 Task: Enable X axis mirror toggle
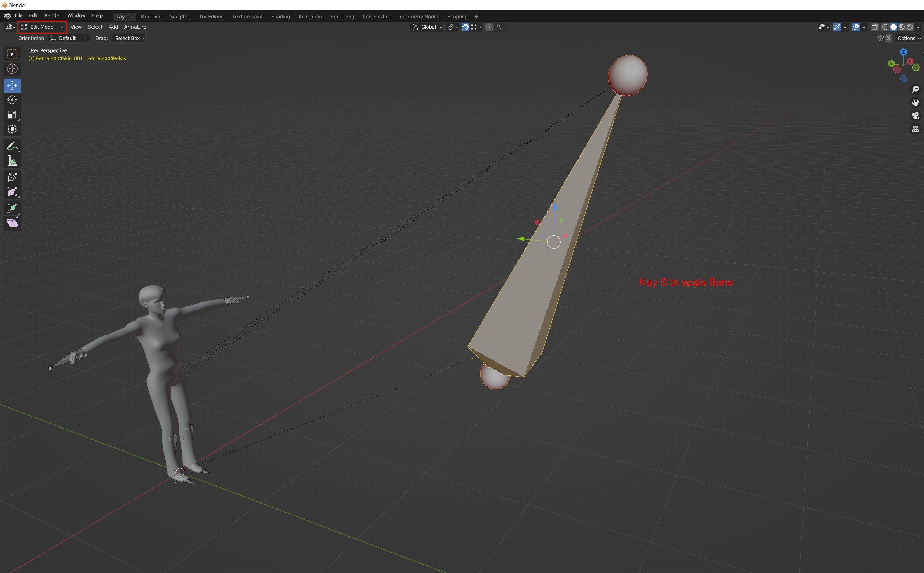[x=888, y=38]
